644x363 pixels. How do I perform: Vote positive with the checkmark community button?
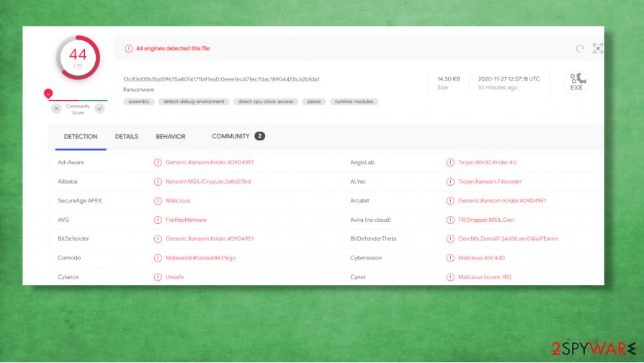point(99,109)
